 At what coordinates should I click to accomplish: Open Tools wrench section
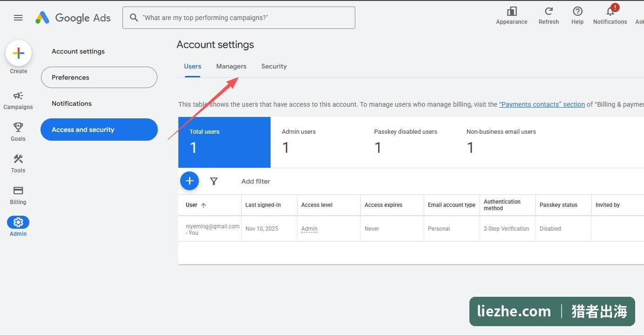(x=18, y=164)
